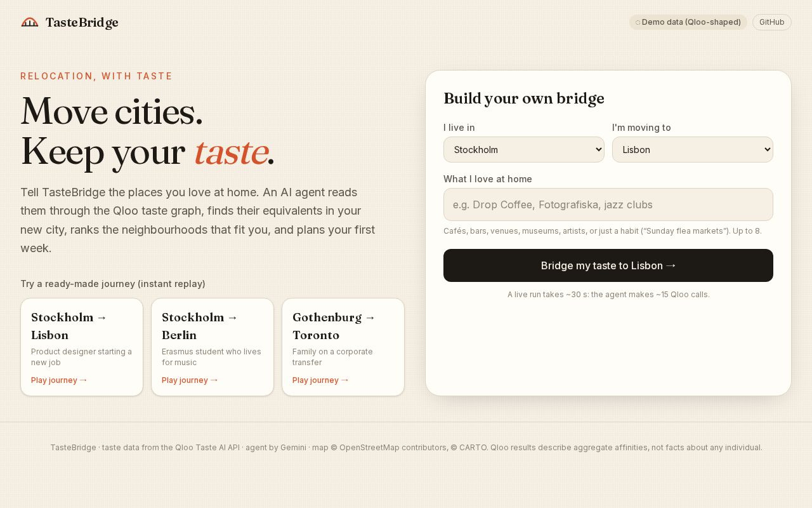Click the 'I'm moving to' label
The width and height of the screenshot is (812, 508).
(641, 128)
